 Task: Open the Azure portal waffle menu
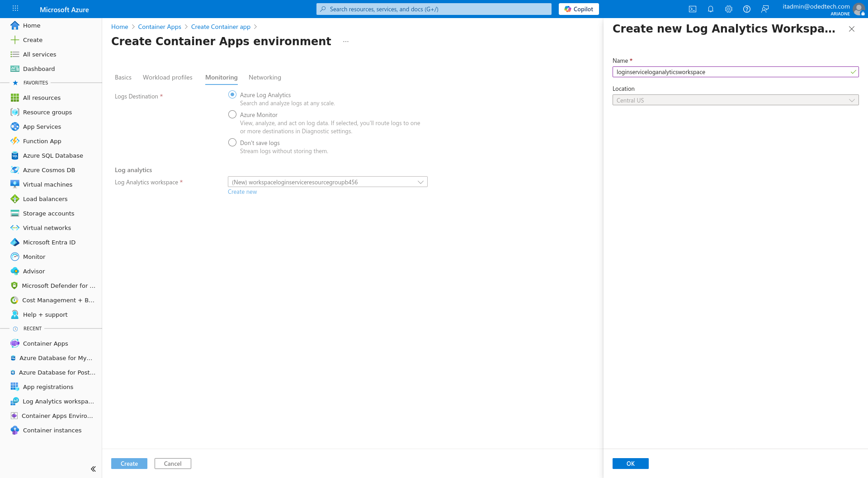pyautogui.click(x=15, y=9)
